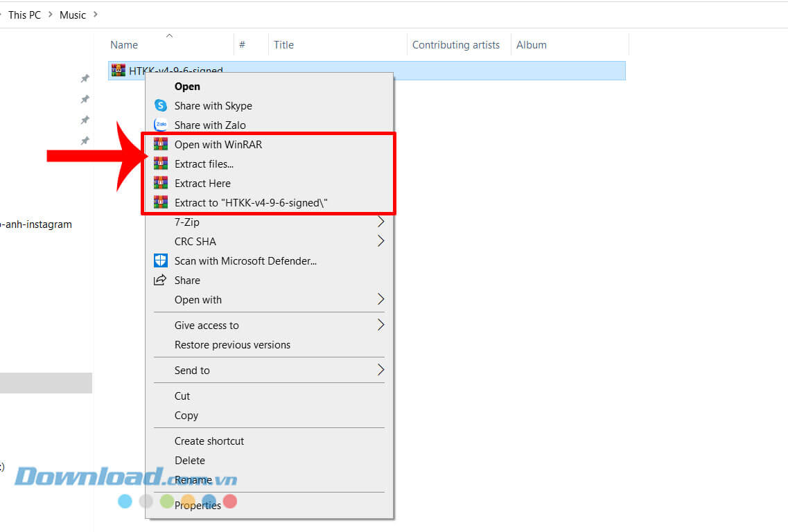This screenshot has height=532, width=788.
Task: Click This PC in the address bar
Action: (x=24, y=15)
